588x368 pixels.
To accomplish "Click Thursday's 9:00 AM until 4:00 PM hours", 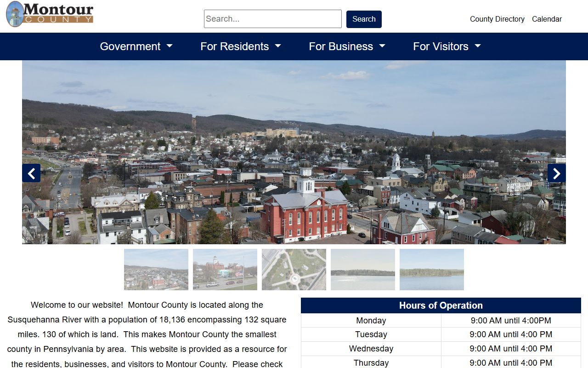I will pyautogui.click(x=511, y=362).
